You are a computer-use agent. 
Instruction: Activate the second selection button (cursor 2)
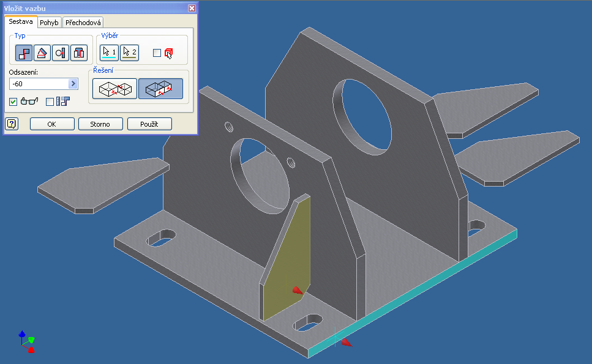129,53
